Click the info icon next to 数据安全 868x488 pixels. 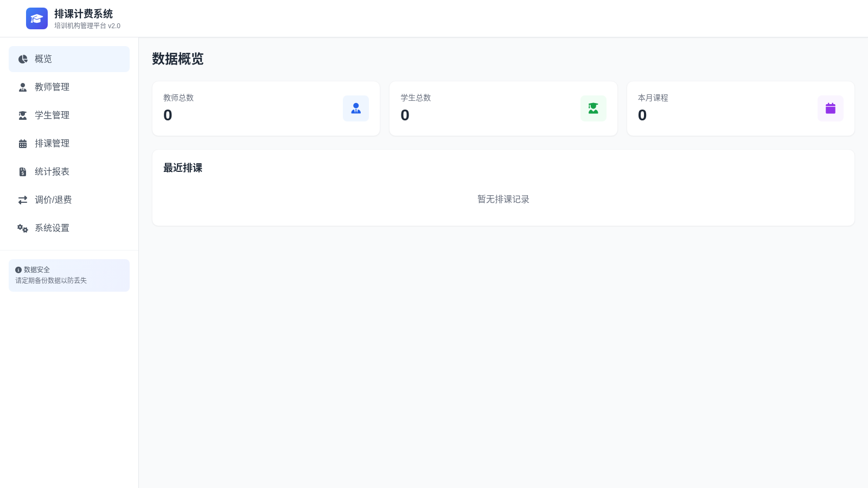click(x=18, y=270)
